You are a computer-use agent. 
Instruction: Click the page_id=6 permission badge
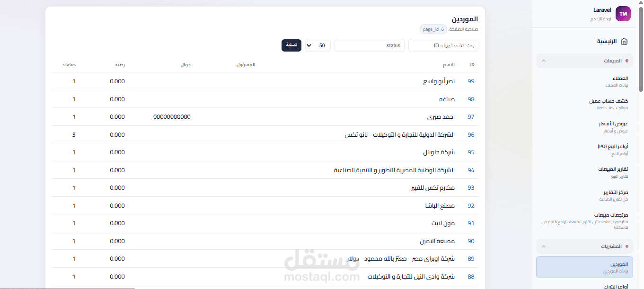(x=433, y=29)
